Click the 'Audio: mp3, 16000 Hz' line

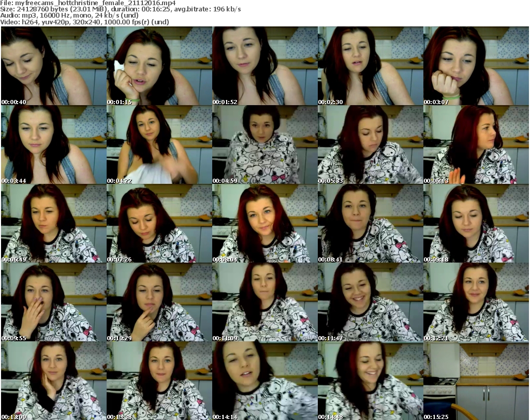69,16
